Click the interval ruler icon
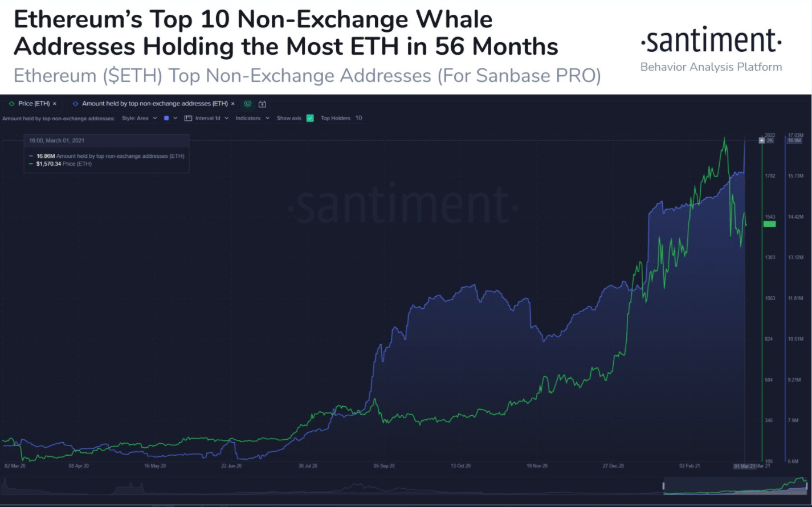The height and width of the screenshot is (507, 812). pos(188,118)
